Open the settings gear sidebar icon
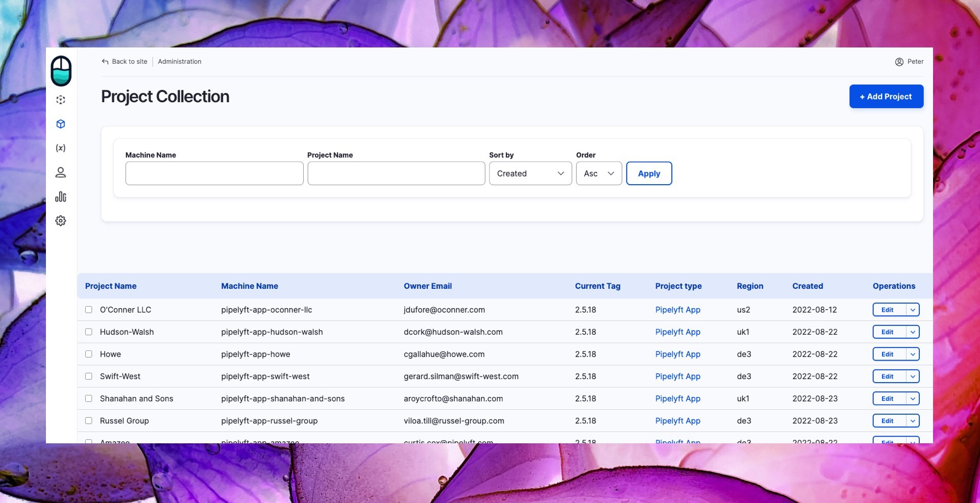 coord(61,221)
